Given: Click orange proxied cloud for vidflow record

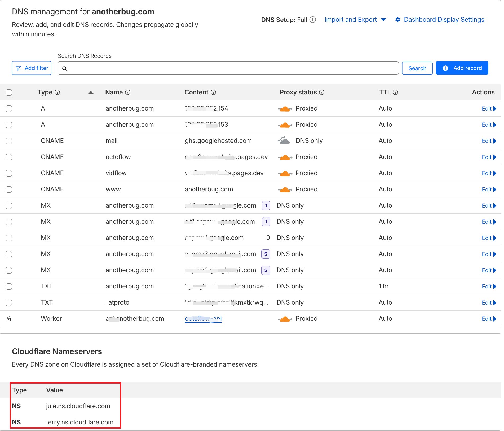Looking at the screenshot, I should (x=285, y=173).
